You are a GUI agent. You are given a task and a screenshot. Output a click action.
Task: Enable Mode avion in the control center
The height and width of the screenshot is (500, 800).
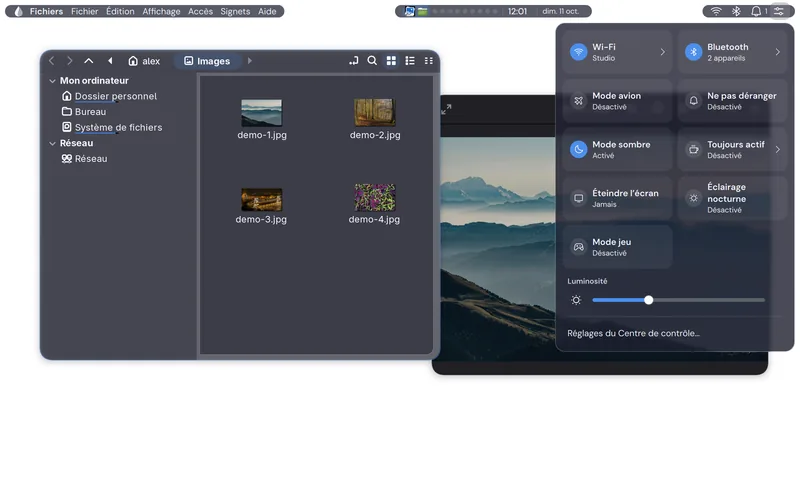click(x=617, y=101)
